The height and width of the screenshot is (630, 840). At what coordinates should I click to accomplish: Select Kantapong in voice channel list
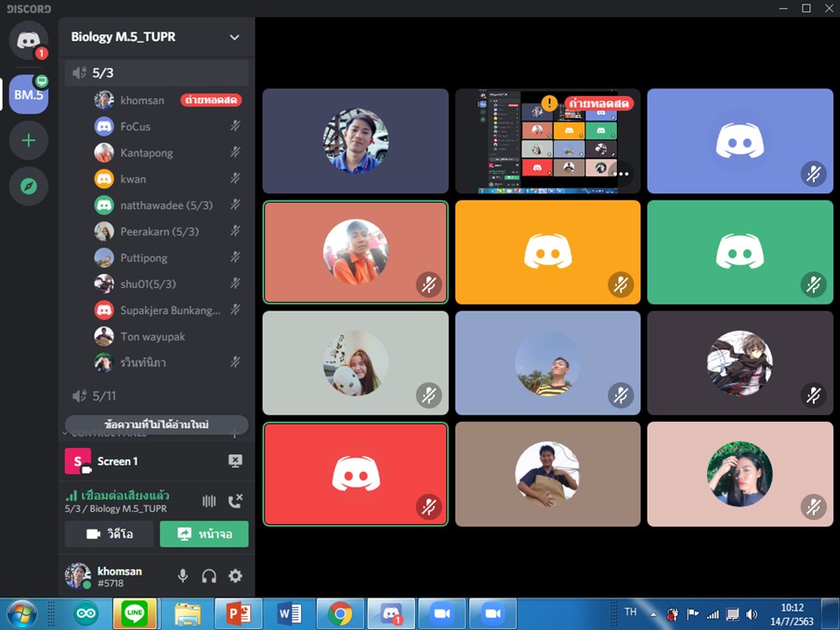click(x=168, y=152)
